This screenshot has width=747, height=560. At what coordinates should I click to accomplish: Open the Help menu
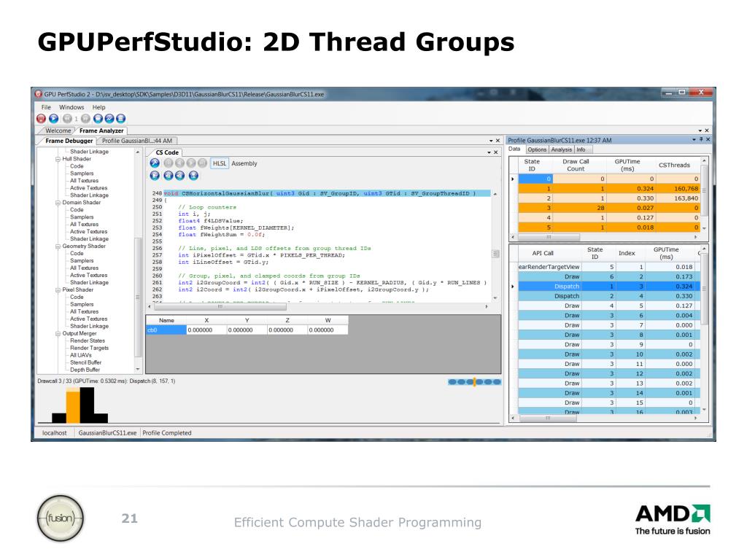point(98,107)
